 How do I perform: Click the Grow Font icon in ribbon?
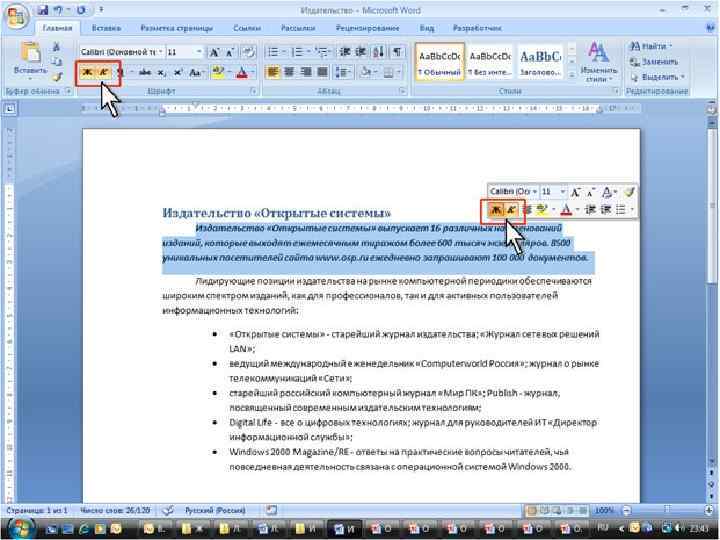(x=214, y=52)
